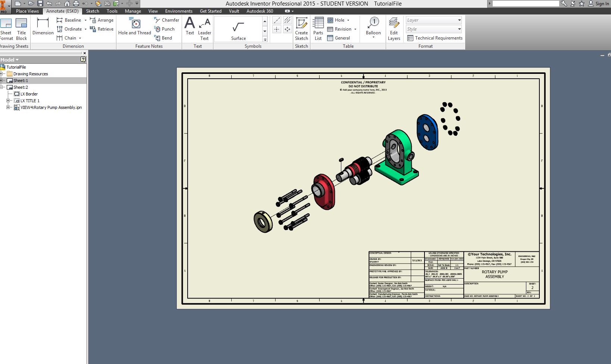
Task: Select the Text tool
Action: tap(190, 26)
